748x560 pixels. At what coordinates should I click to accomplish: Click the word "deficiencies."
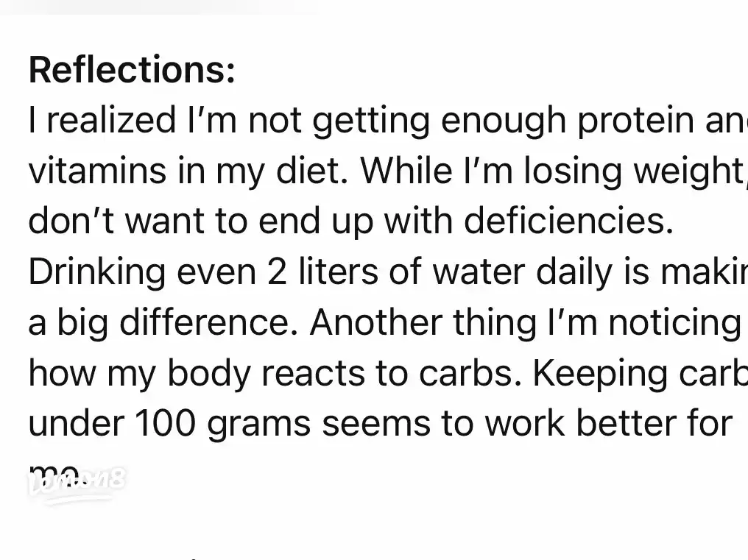(x=568, y=221)
